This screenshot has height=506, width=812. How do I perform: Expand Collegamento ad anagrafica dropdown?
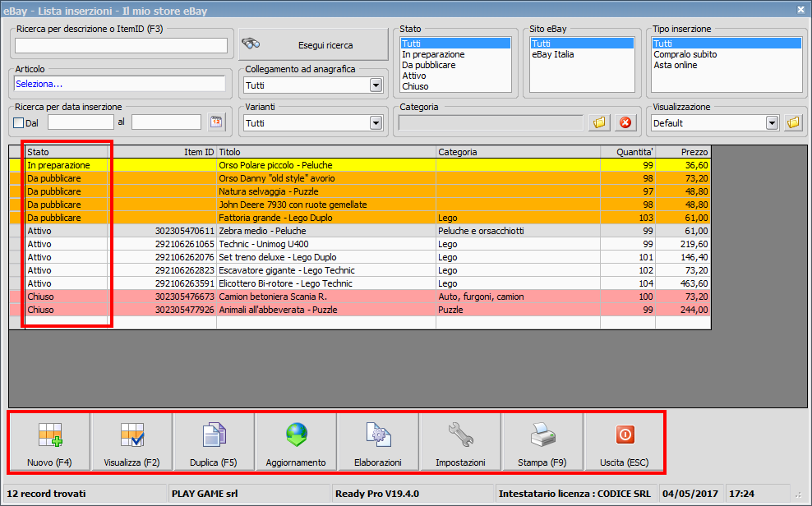click(x=376, y=85)
